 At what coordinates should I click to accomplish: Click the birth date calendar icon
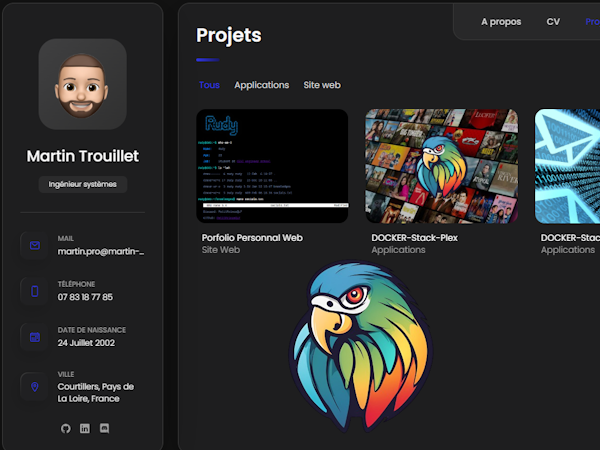[34, 337]
